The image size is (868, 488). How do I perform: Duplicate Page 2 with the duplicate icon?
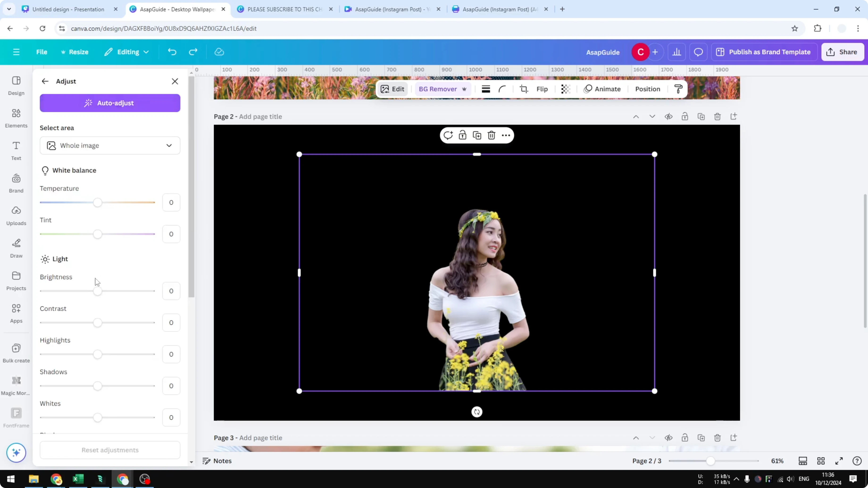[x=701, y=116]
